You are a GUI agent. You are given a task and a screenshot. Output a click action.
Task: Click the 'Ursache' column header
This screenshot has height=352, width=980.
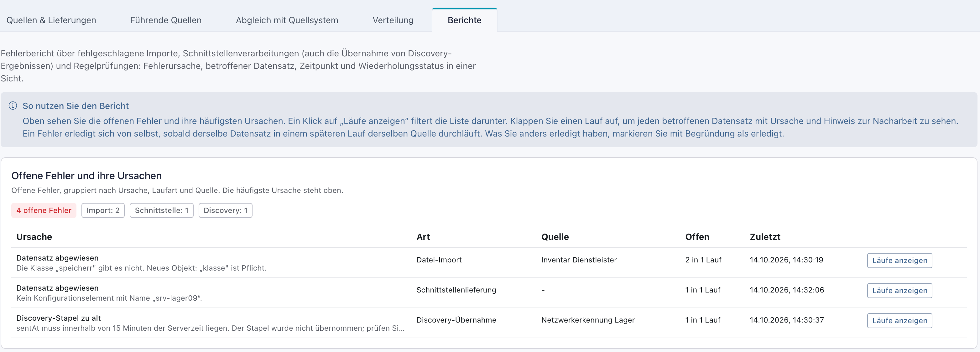34,237
